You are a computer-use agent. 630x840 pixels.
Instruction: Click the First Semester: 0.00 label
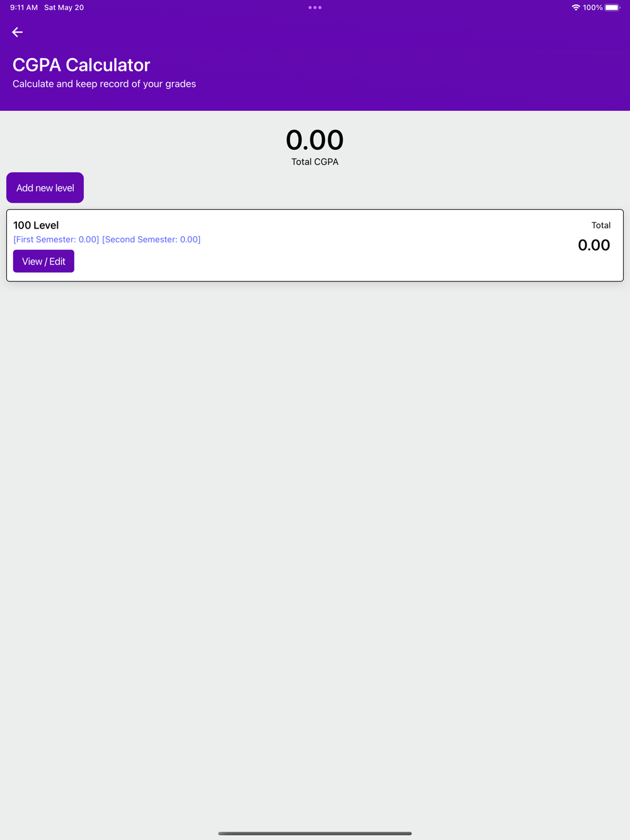[x=56, y=239]
